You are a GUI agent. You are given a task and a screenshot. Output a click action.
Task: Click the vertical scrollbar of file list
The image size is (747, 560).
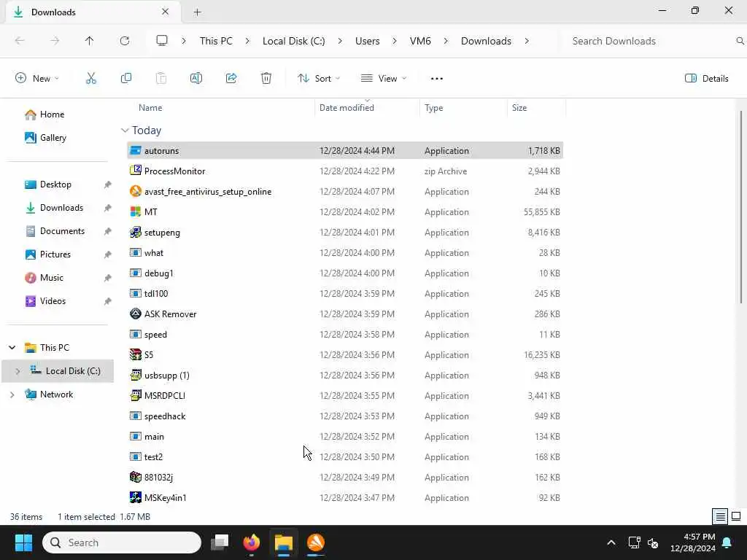tap(741, 207)
